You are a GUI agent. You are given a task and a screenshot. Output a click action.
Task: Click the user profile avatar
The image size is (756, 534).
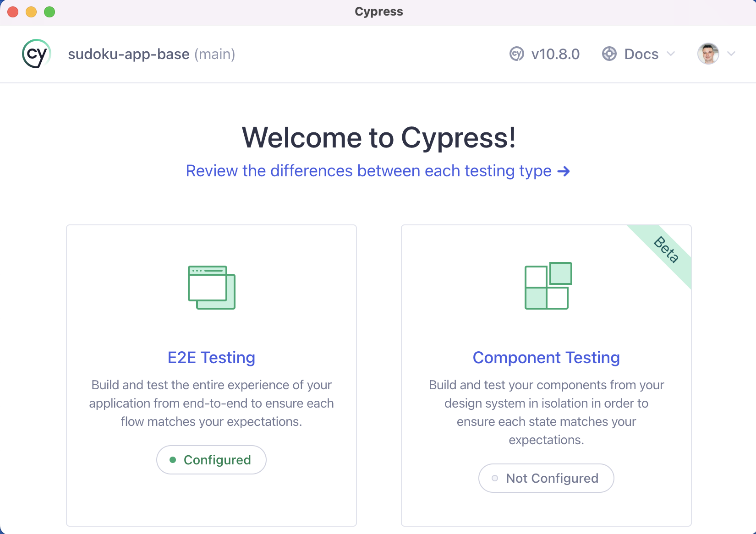coord(708,54)
